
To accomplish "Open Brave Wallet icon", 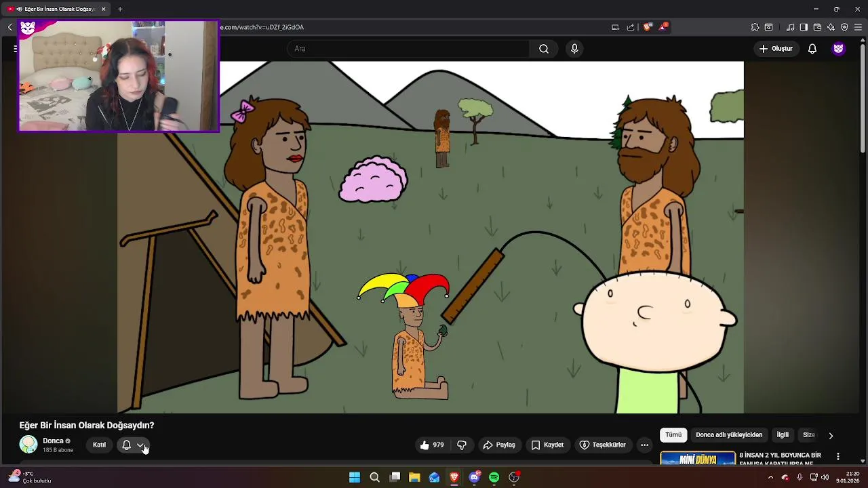I will pos(817,27).
